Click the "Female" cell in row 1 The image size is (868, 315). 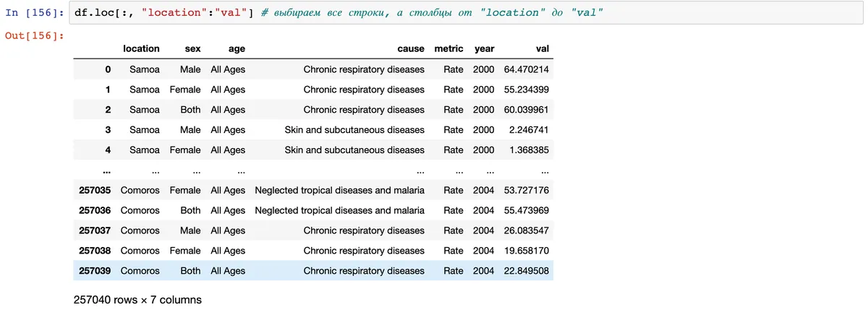(185, 90)
